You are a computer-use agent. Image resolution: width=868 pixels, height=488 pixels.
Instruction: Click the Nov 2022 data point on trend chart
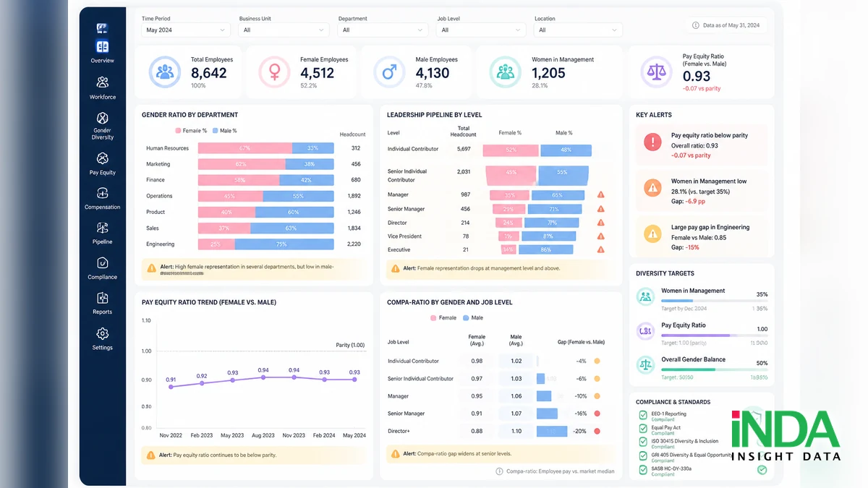point(171,387)
